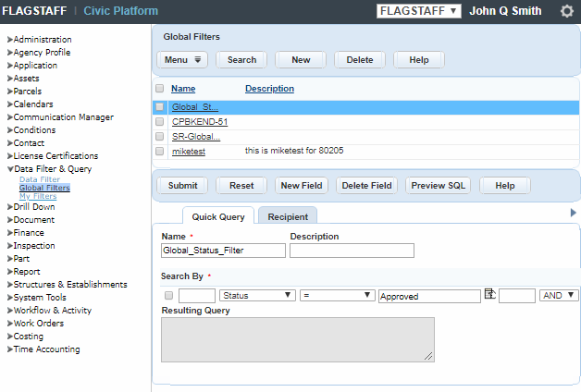Screen dimensions: 581x392
Task: Open the Menu dropdown button
Action: coord(182,60)
